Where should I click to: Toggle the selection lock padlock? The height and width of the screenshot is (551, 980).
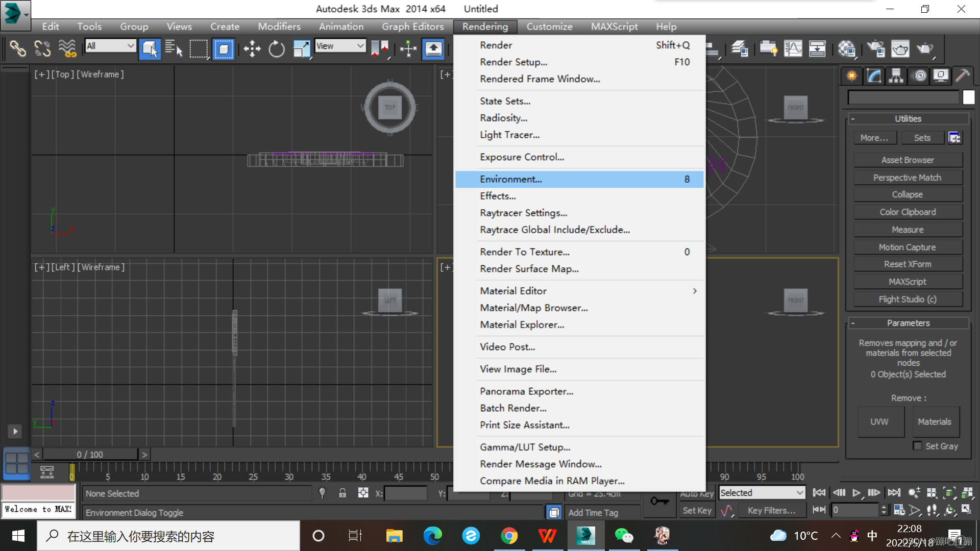tap(342, 493)
